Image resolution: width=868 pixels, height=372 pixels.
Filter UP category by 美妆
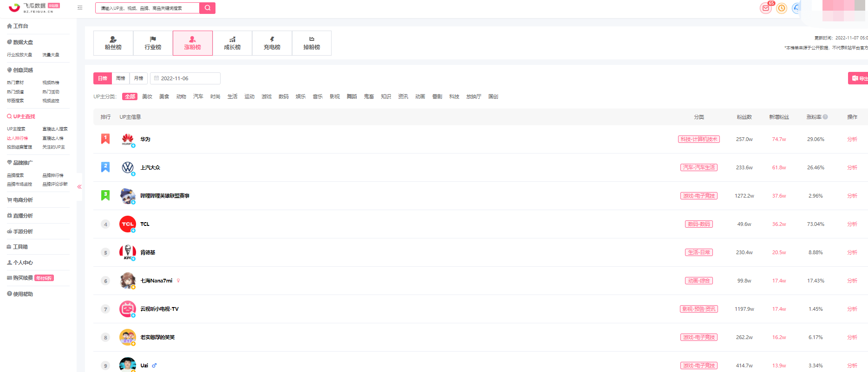tap(147, 96)
